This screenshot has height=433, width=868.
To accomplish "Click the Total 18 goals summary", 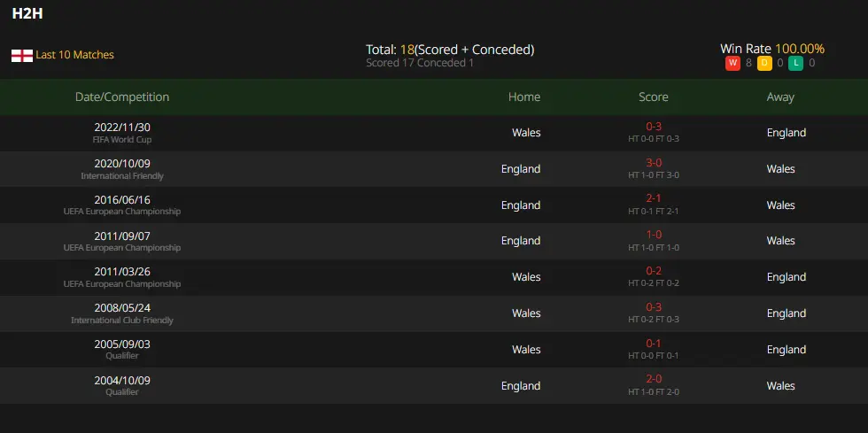I will 450,50.
